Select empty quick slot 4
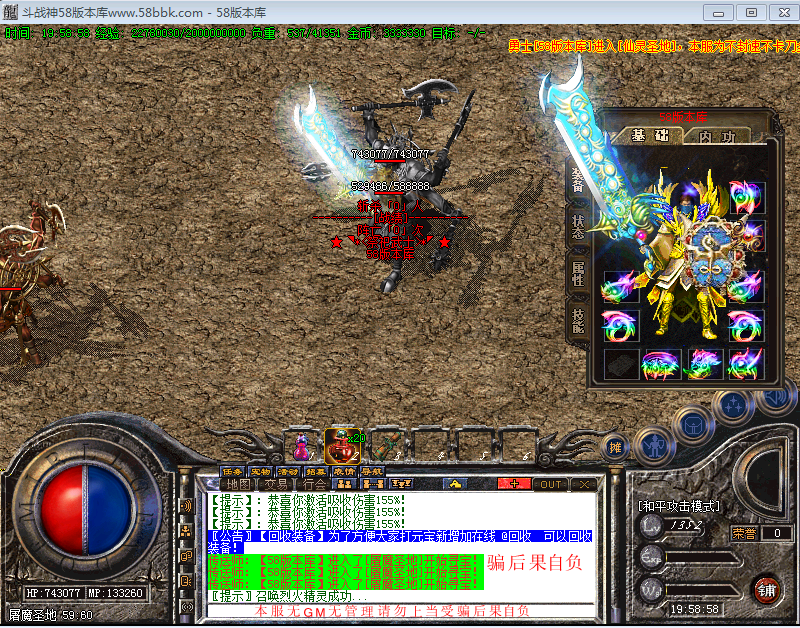 [x=431, y=445]
